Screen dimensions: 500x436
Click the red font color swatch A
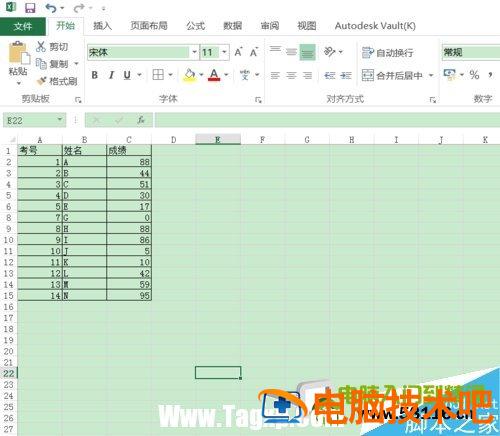point(214,75)
